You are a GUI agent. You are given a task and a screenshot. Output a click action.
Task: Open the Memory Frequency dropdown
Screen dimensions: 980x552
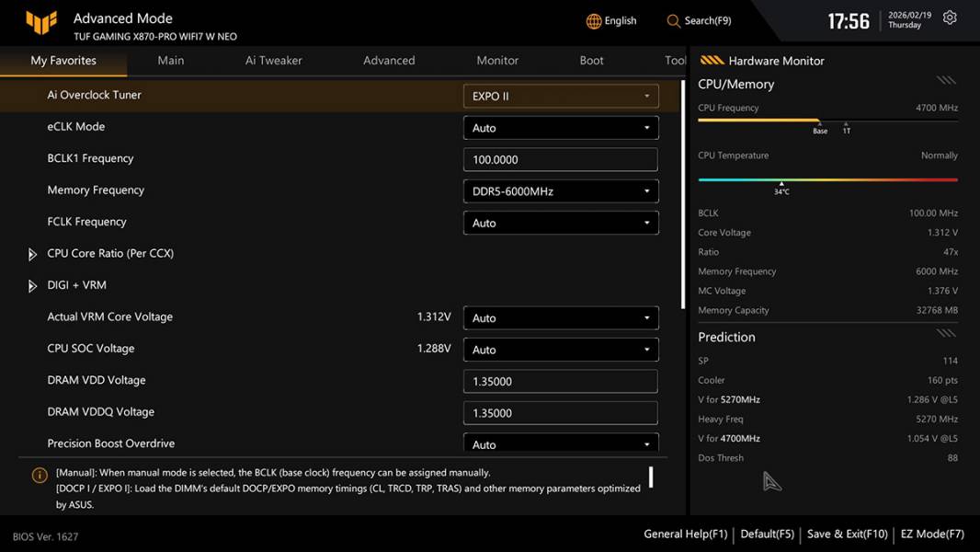click(560, 191)
